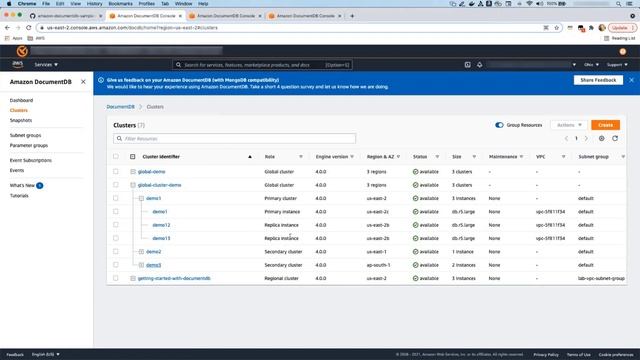Open the Ohio region dropdown
Image resolution: width=640 pixels, height=360 pixels.
tap(591, 64)
